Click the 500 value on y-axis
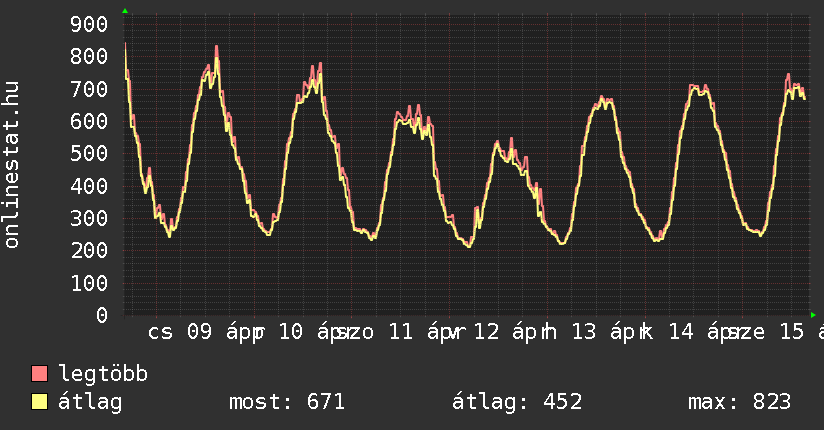The image size is (824, 430). point(88,154)
